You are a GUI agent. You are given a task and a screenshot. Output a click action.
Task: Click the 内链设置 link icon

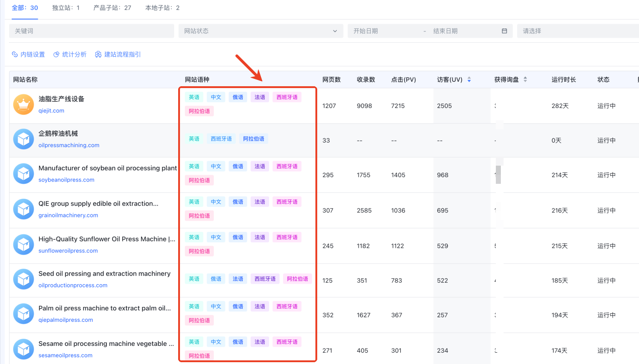click(15, 54)
